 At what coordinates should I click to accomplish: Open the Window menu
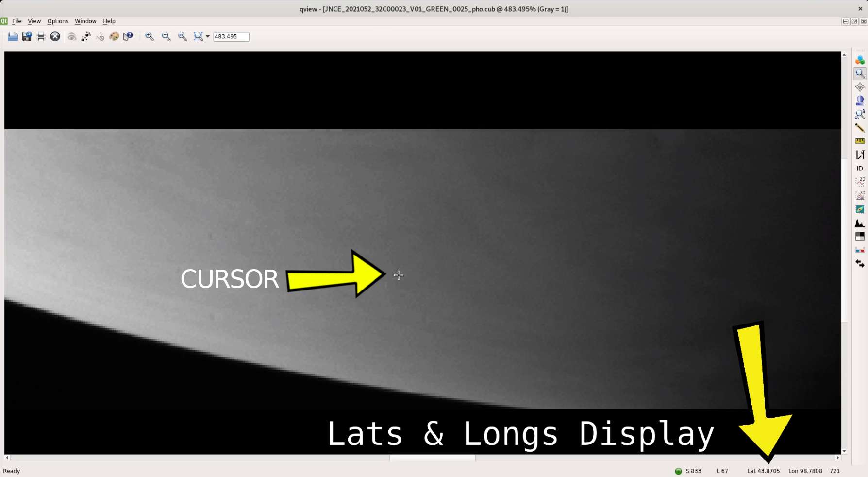tap(85, 21)
